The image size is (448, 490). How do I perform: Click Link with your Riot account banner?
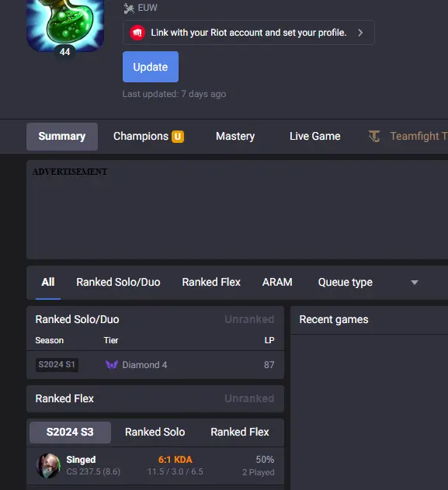tap(248, 33)
